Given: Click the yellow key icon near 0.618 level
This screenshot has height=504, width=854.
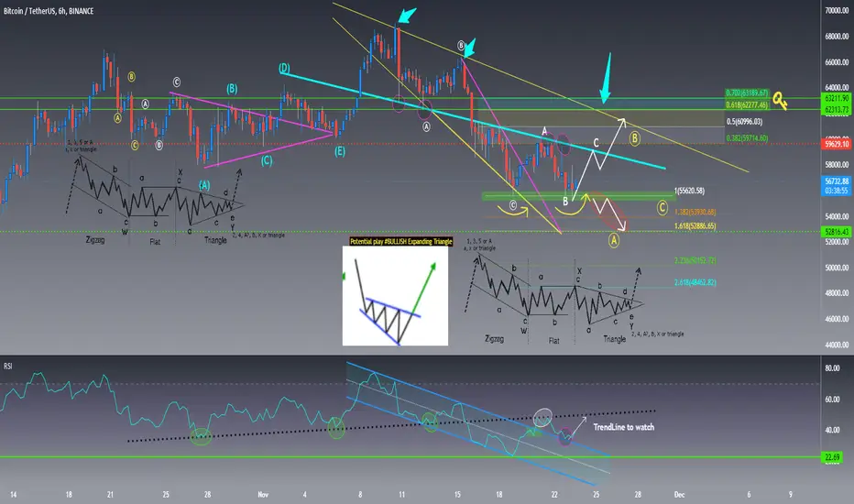Looking at the screenshot, I should (780, 101).
